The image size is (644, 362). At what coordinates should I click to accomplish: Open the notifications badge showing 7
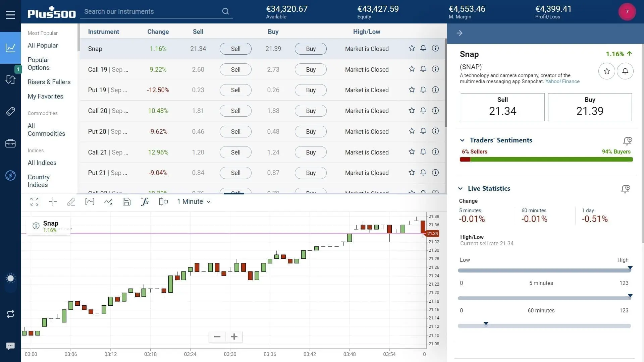pos(627,12)
